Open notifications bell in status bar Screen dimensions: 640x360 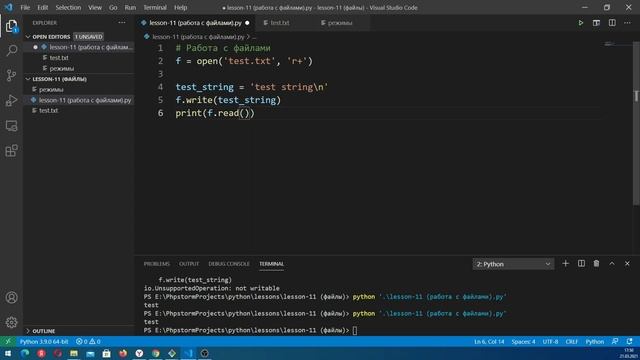click(629, 341)
